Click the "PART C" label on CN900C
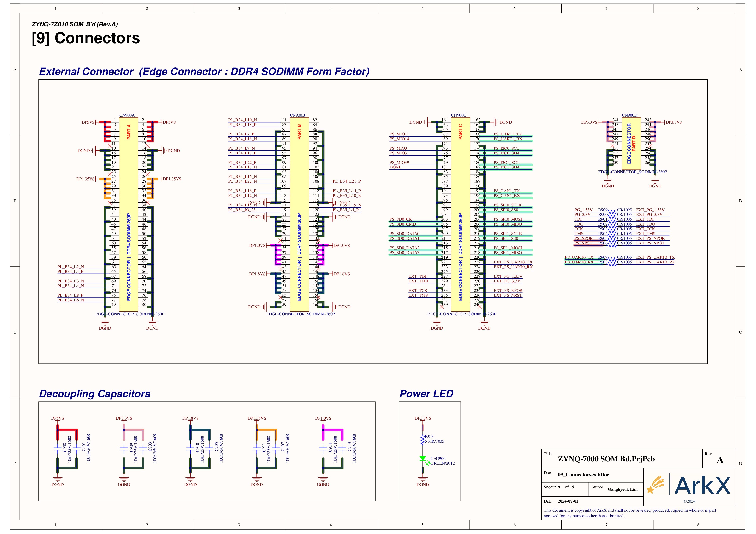Screen dimensions: 756x534 (460, 132)
